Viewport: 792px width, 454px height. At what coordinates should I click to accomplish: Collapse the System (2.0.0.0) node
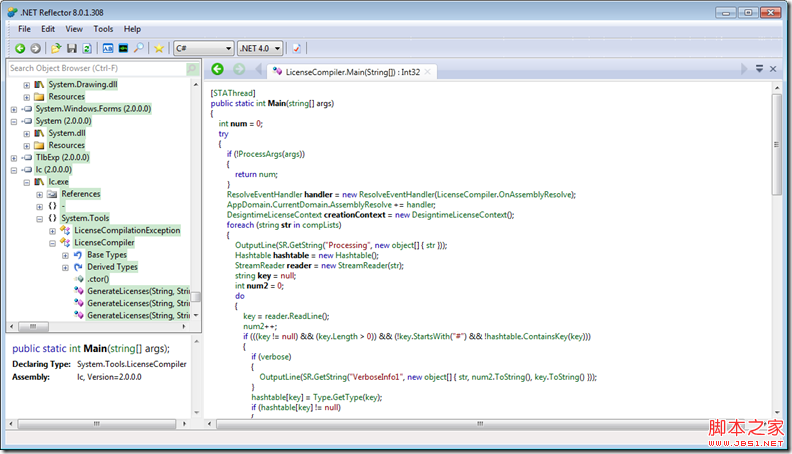pyautogui.click(x=14, y=122)
